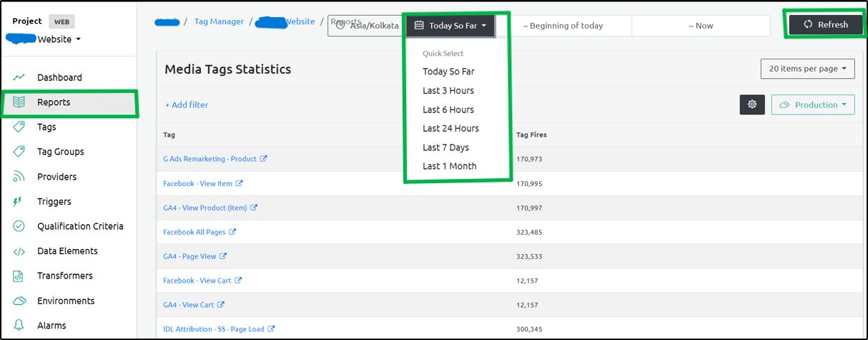The width and height of the screenshot is (868, 340).
Task: Expand the Website project dropdown
Action: tap(57, 39)
